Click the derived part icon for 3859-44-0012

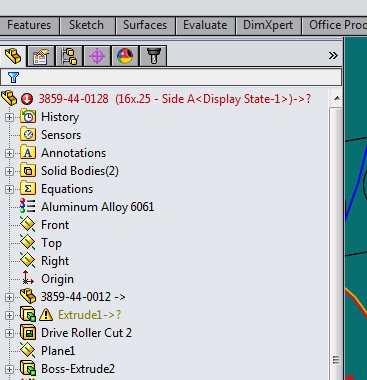tap(28, 296)
